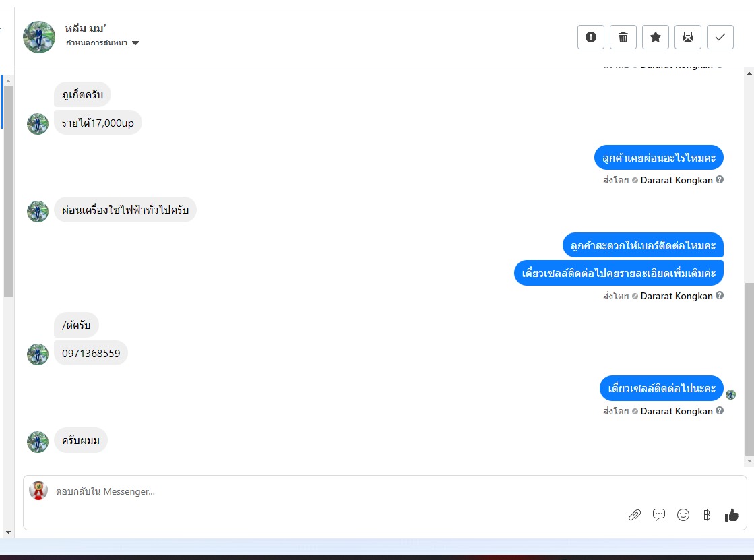Image resolution: width=754 pixels, height=560 pixels.
Task: Mark conversation unread with envelope icon
Action: (x=688, y=37)
